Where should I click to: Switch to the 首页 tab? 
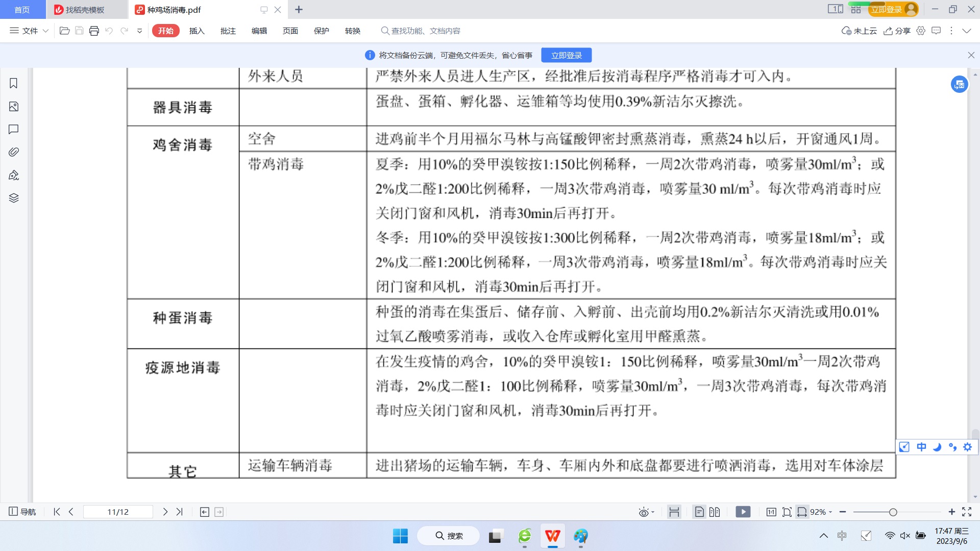[x=22, y=10]
